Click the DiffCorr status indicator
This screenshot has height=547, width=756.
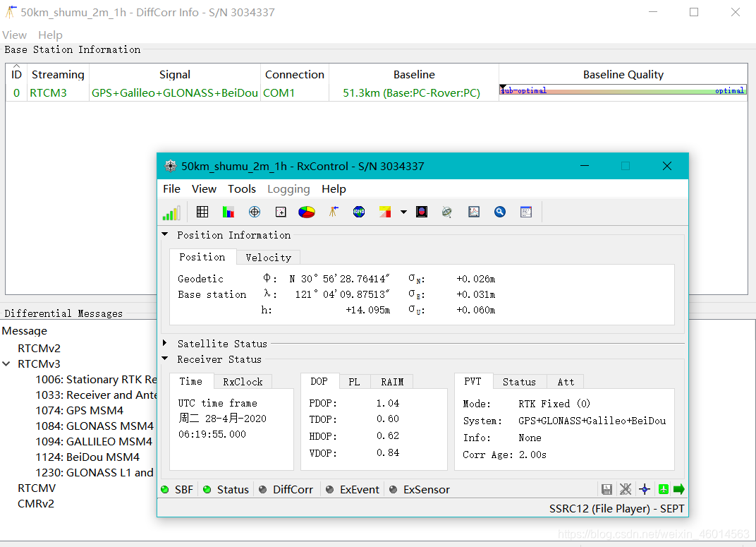pos(286,490)
